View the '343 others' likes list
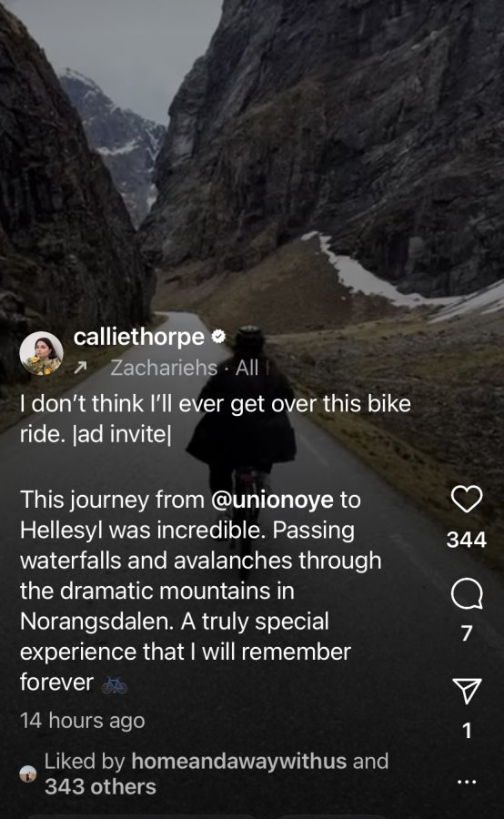 [100, 786]
